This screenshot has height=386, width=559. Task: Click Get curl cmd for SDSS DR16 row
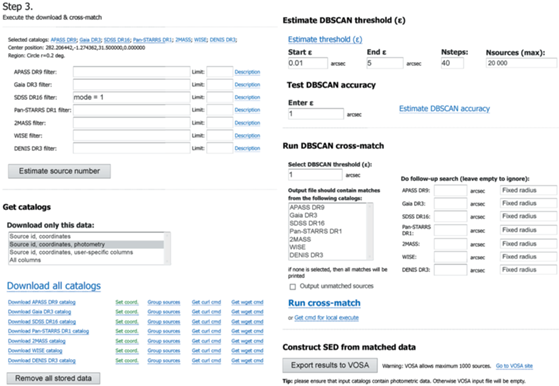coord(206,322)
